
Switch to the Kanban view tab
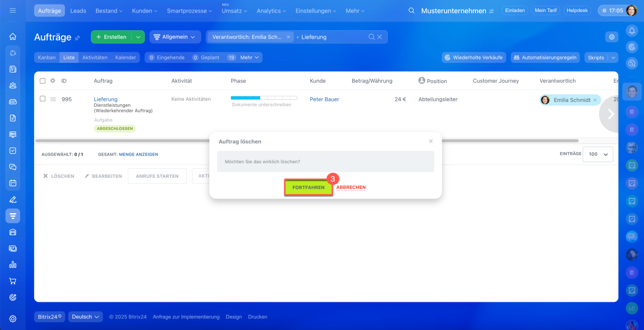coord(47,57)
